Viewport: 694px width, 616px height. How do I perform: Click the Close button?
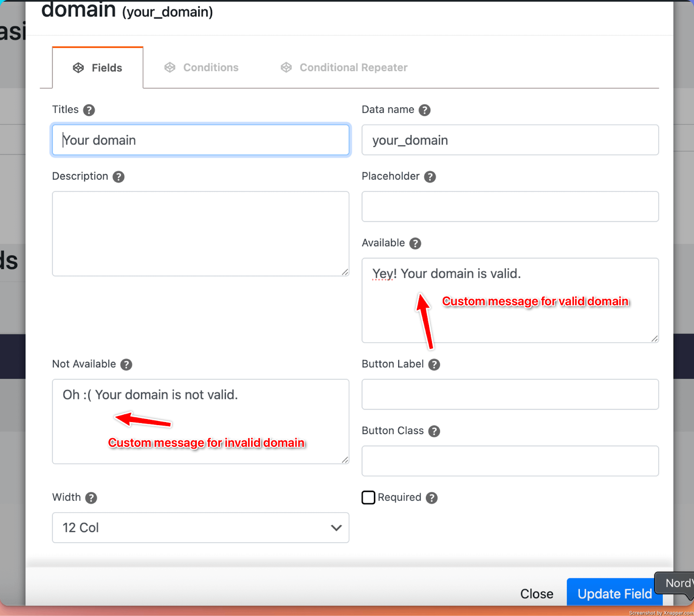(x=537, y=593)
